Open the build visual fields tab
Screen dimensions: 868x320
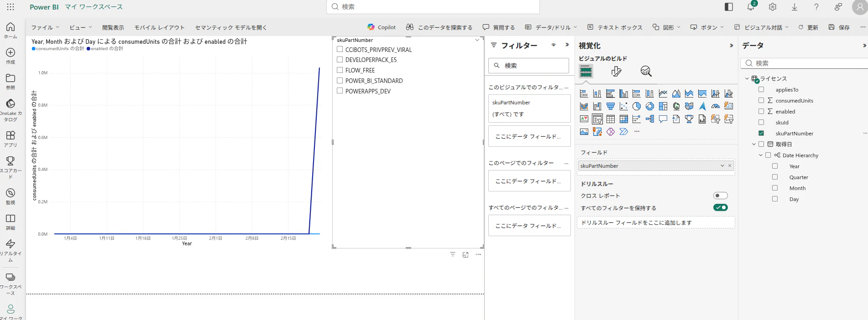pos(586,71)
